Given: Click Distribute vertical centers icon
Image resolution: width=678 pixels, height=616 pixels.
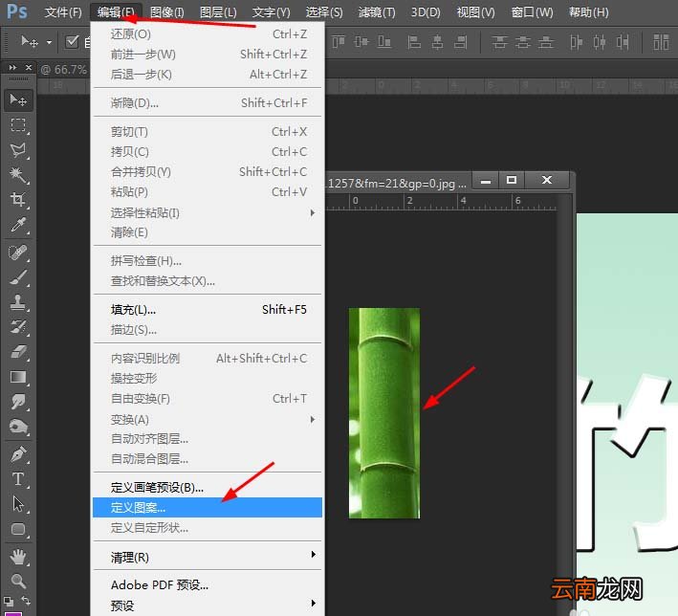Looking at the screenshot, I should click(x=523, y=42).
